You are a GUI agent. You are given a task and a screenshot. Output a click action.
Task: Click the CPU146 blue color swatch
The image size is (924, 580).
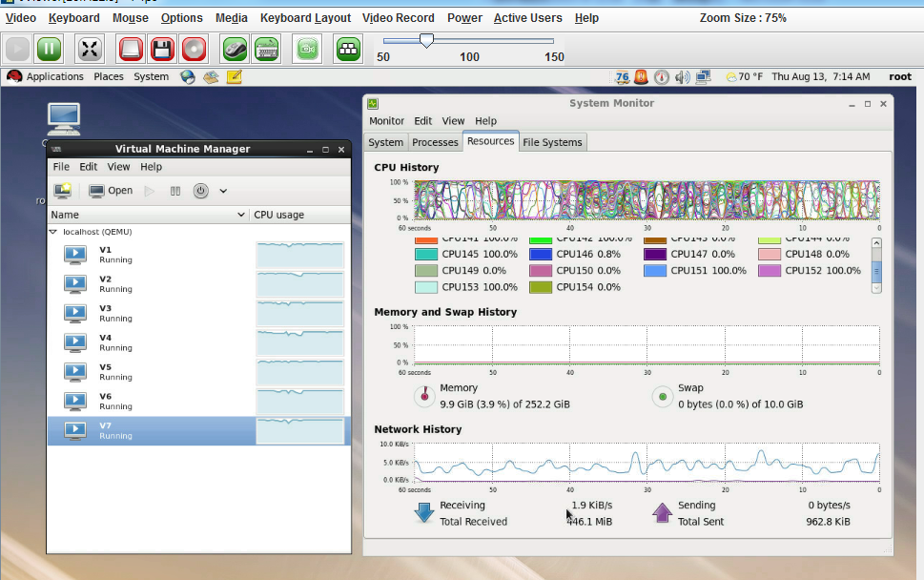click(541, 255)
